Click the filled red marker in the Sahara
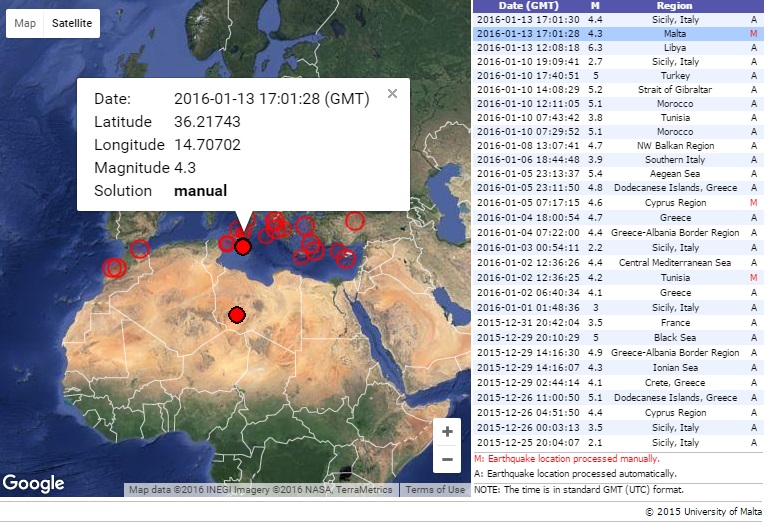The width and height of the screenshot is (772, 522). 237,316
